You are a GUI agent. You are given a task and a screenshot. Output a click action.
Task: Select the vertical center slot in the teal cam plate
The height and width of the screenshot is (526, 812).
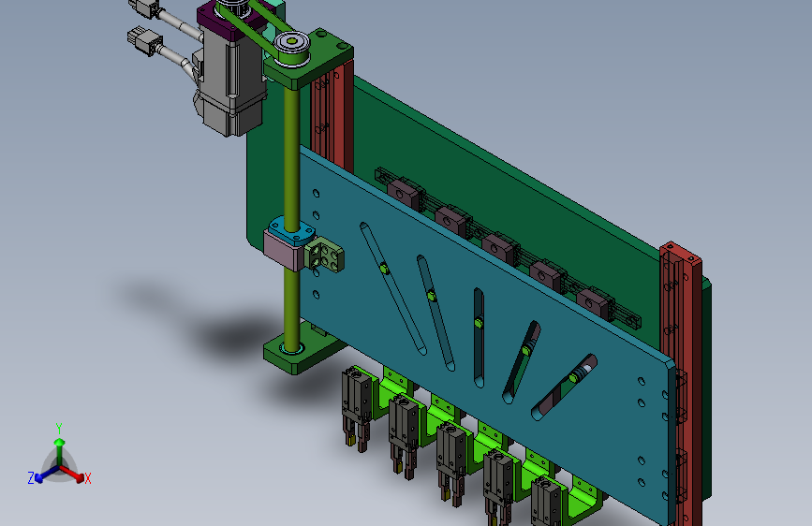pyautogui.click(x=479, y=338)
